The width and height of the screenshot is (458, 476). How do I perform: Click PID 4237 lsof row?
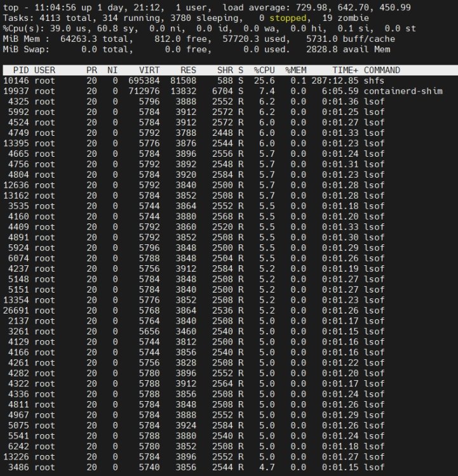tap(194, 268)
